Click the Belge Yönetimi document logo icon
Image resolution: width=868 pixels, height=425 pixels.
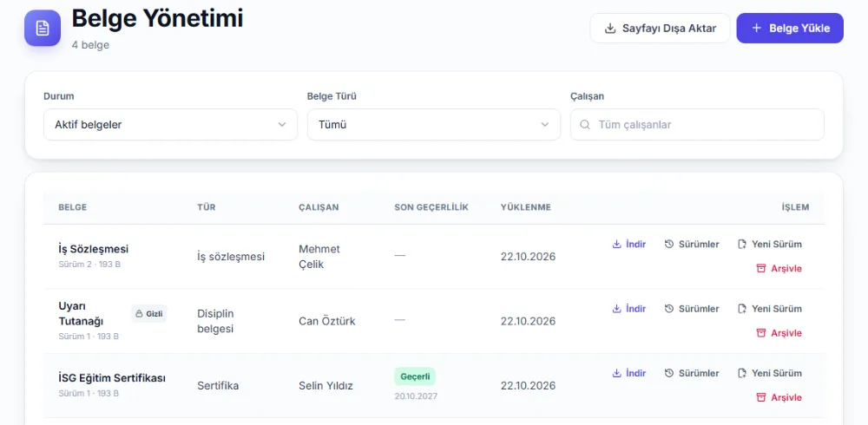pyautogui.click(x=43, y=29)
